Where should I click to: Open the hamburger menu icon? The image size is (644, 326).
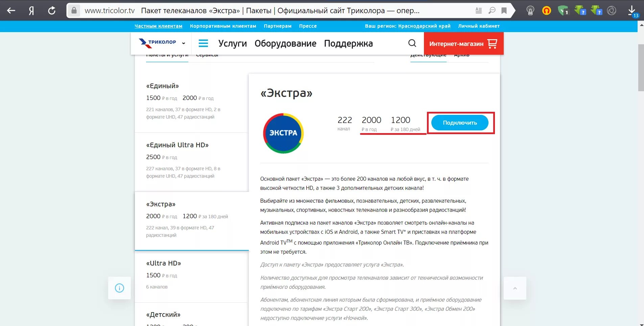point(203,43)
